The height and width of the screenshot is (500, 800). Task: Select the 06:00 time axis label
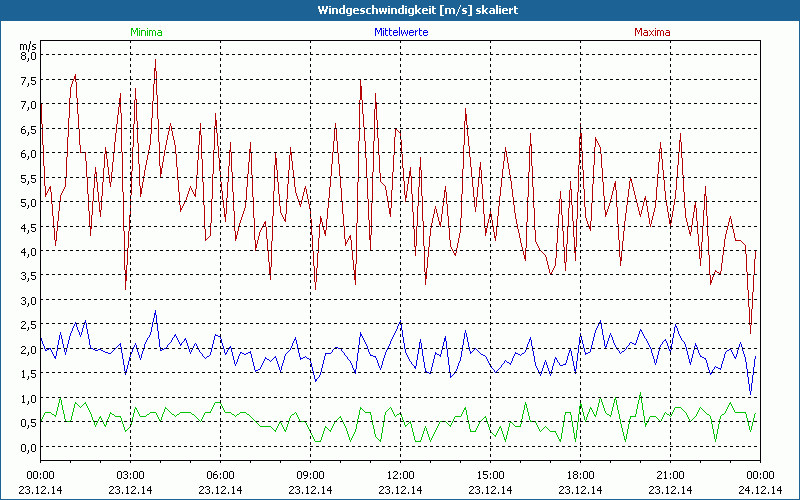coord(221,475)
